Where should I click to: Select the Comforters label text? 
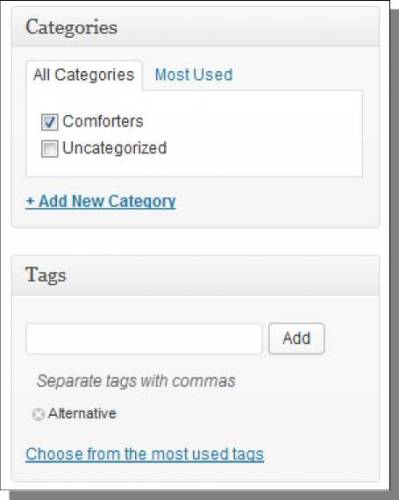(103, 121)
